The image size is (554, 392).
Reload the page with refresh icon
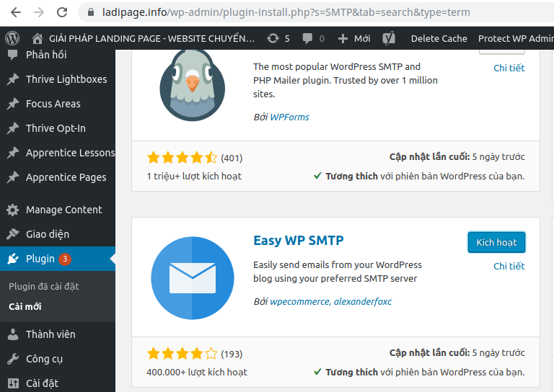pyautogui.click(x=62, y=12)
